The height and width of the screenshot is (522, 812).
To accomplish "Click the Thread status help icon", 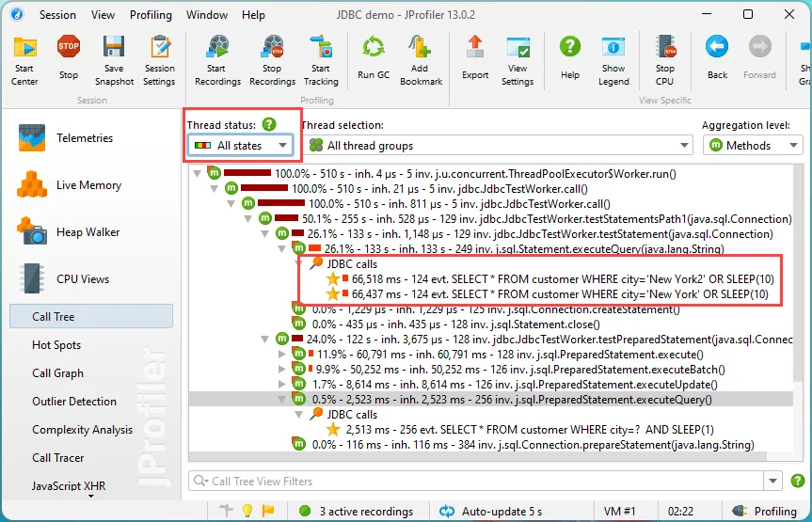I will click(269, 124).
